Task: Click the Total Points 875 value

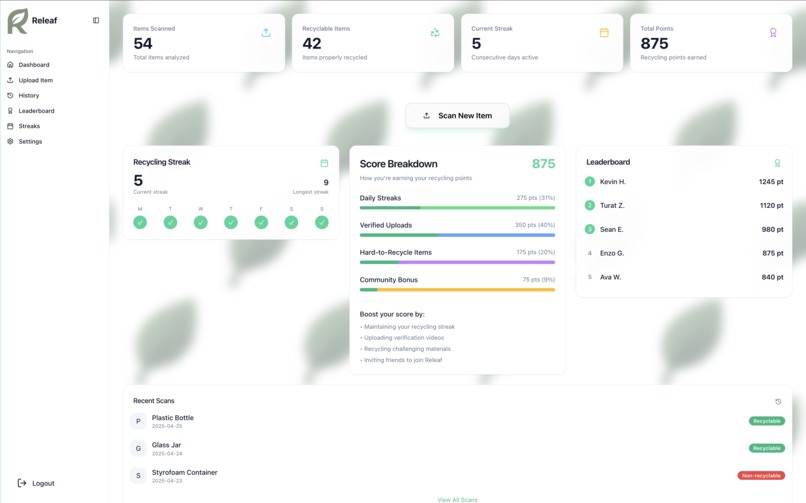Action: [x=654, y=44]
